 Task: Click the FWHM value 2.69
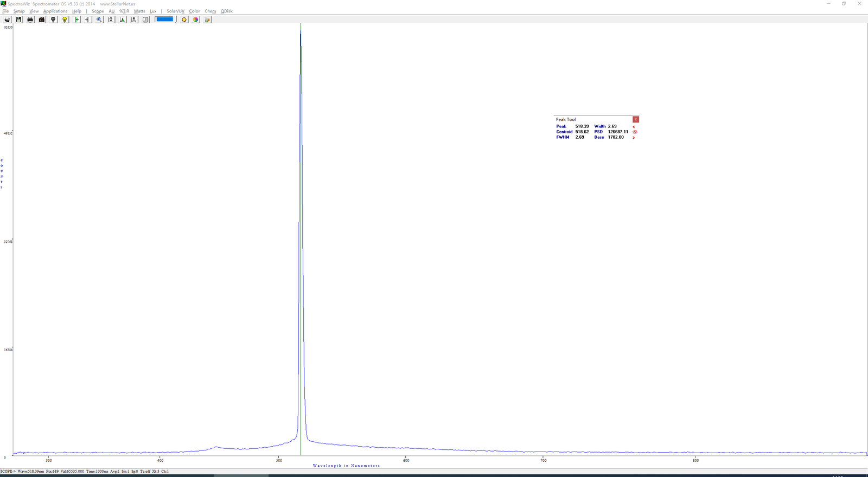coord(580,137)
